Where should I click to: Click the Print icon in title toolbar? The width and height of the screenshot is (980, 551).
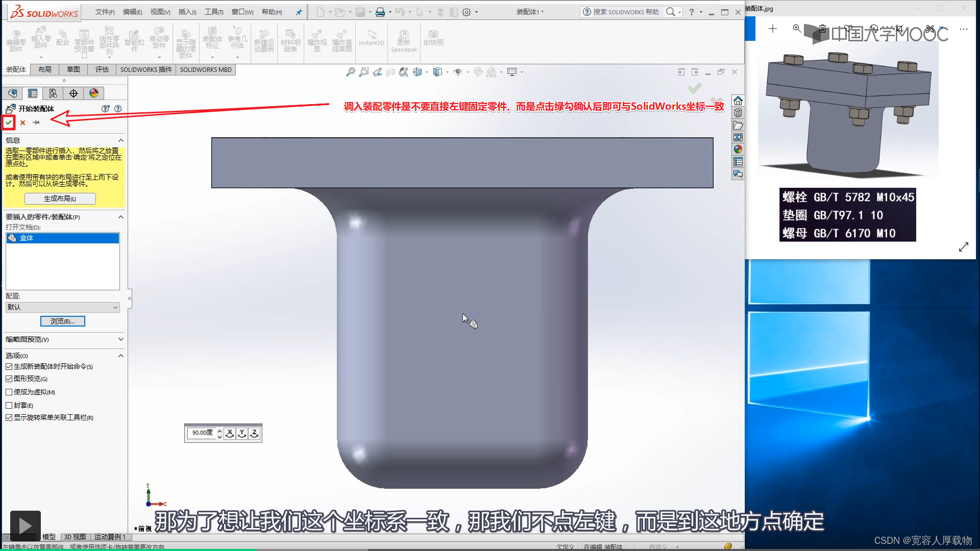pyautogui.click(x=380, y=12)
